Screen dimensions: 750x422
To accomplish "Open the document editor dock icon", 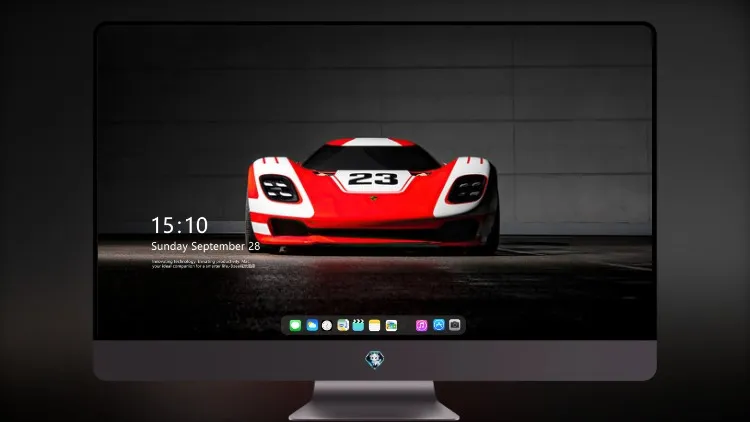I will point(342,325).
